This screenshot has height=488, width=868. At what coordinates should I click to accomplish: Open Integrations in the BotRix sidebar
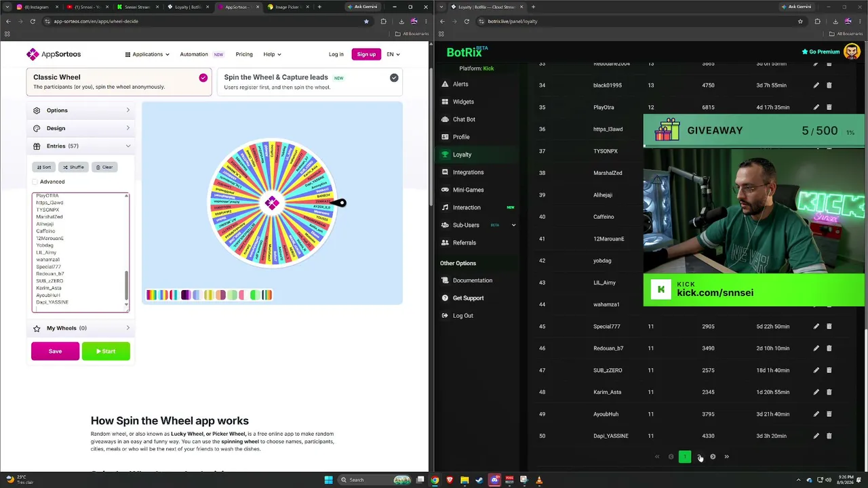468,172
